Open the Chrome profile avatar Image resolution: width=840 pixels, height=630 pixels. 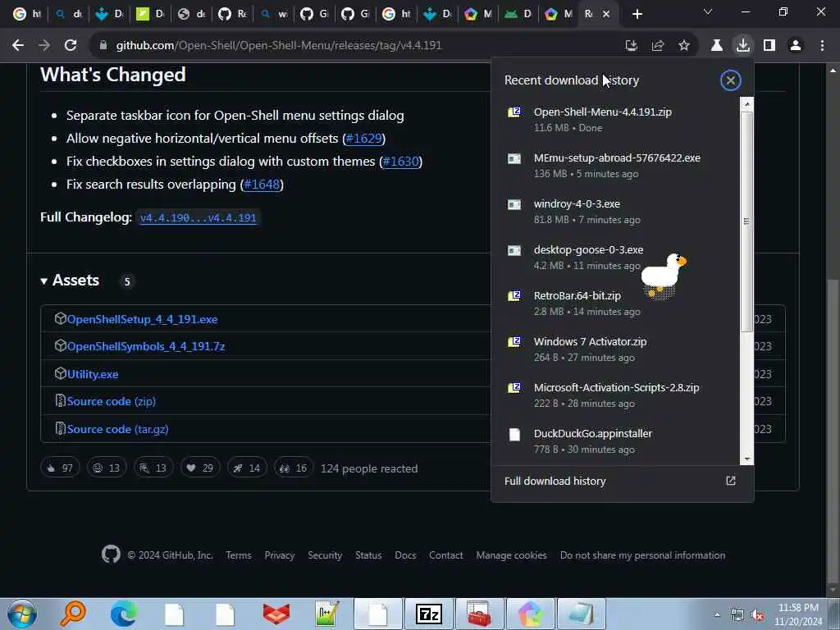coord(796,46)
